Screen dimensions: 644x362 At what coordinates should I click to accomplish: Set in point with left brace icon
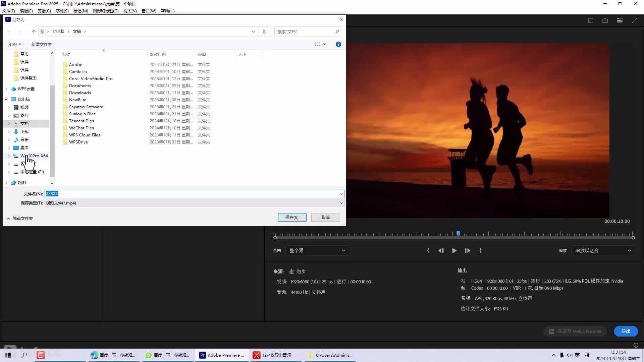pyautogui.click(x=428, y=250)
